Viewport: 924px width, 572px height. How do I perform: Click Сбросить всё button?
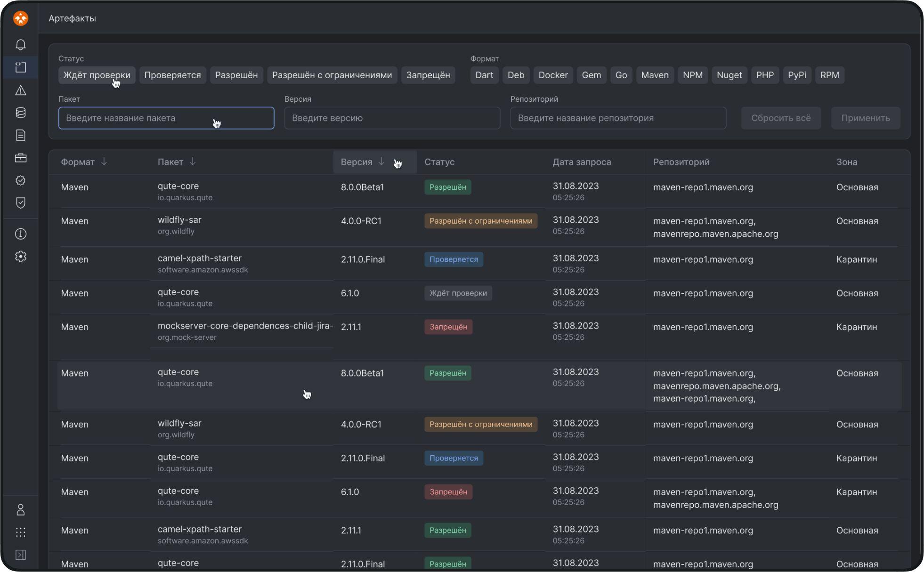click(781, 118)
